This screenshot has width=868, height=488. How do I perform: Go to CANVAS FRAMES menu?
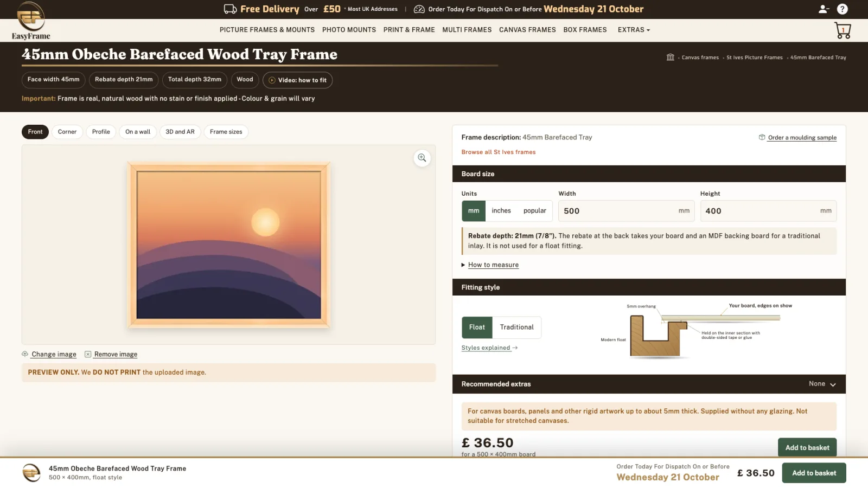click(527, 30)
